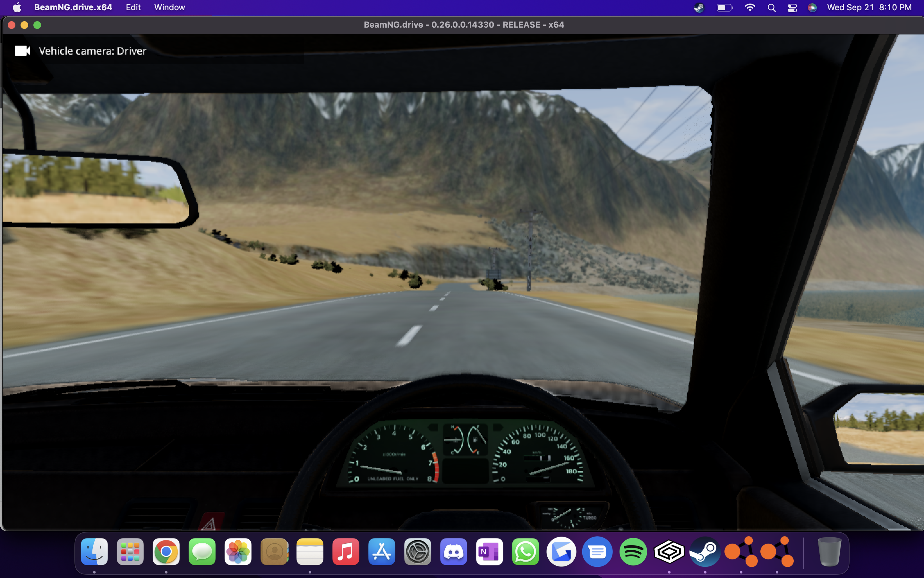Viewport: 924px width, 578px height.
Task: Open the Window menu
Action: (169, 7)
